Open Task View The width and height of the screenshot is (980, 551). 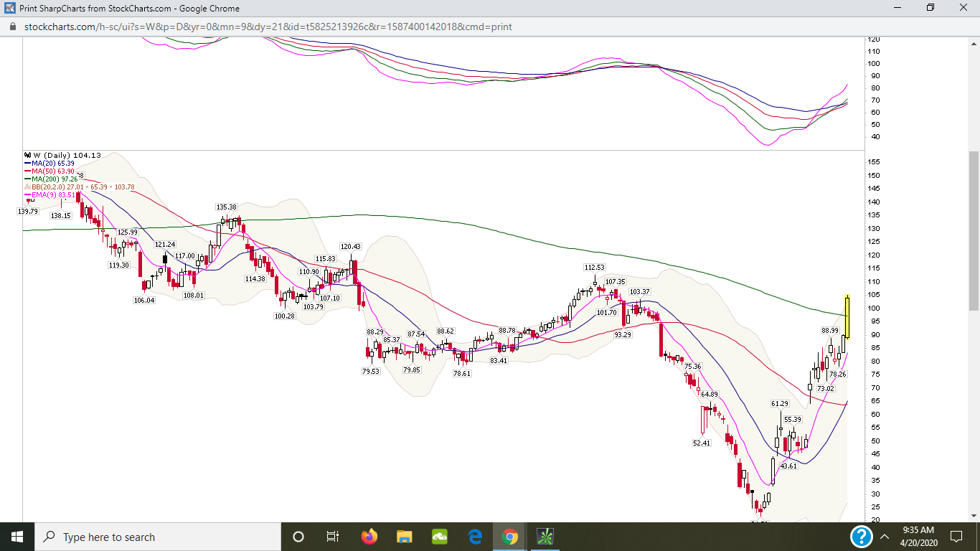333,537
